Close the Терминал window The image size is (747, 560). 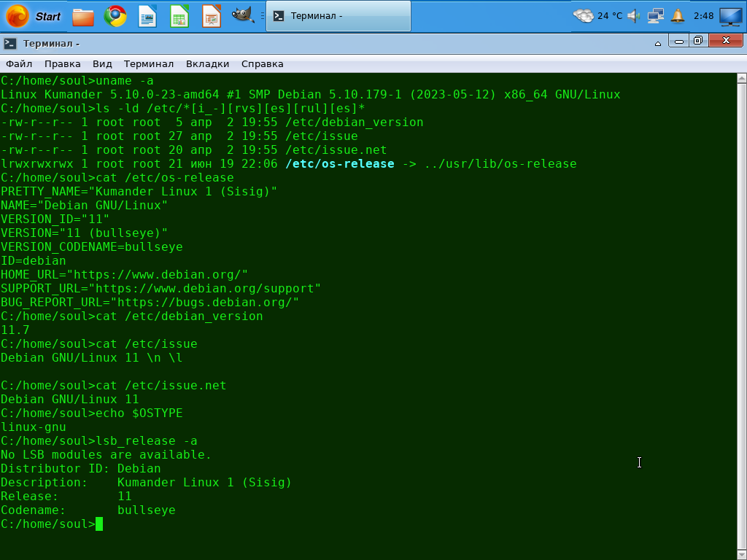click(726, 41)
